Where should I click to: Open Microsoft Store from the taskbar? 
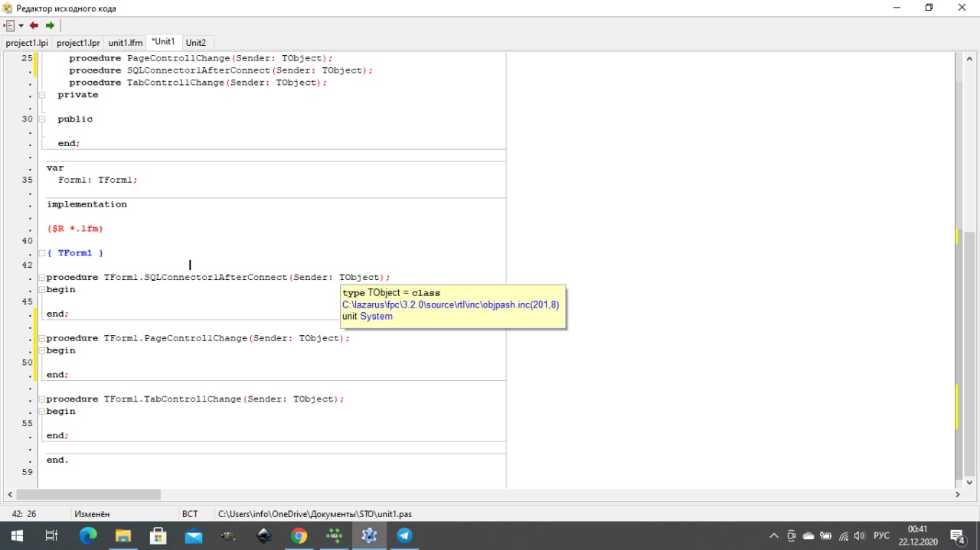coord(158,535)
